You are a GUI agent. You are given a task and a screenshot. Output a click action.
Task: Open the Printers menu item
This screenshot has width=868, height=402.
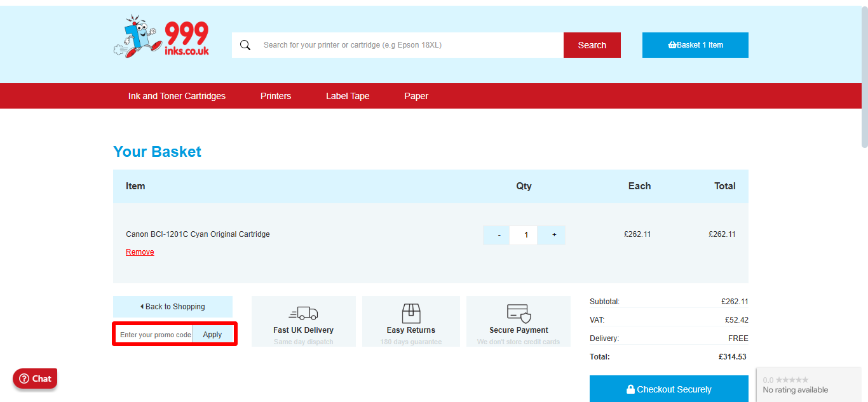(276, 96)
